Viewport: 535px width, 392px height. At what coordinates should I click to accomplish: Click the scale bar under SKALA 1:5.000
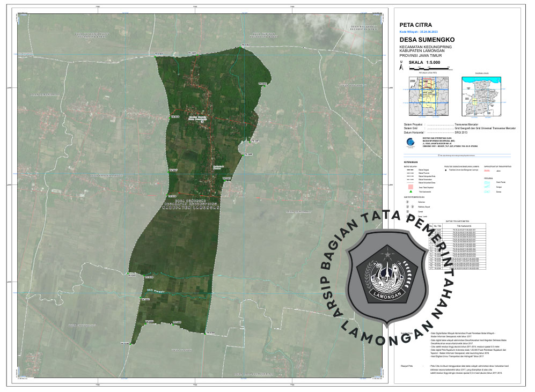click(x=430, y=68)
